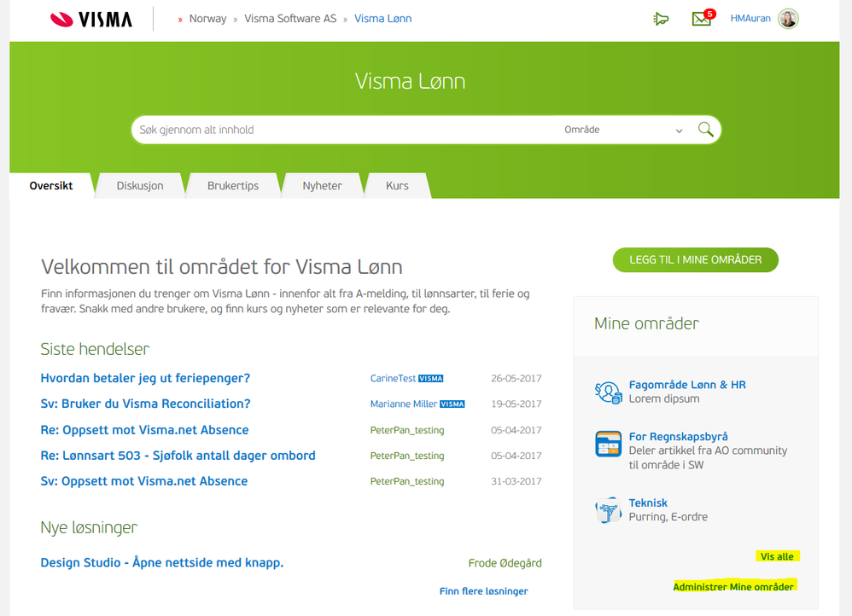
Task: Click Visma Software AS breadcrumb
Action: pos(290,19)
